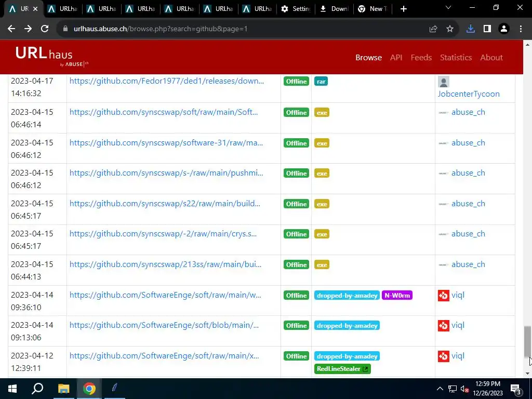Screen dimensions: 532x399
Task: Bookmark this page with the star icon
Action: 449,29
